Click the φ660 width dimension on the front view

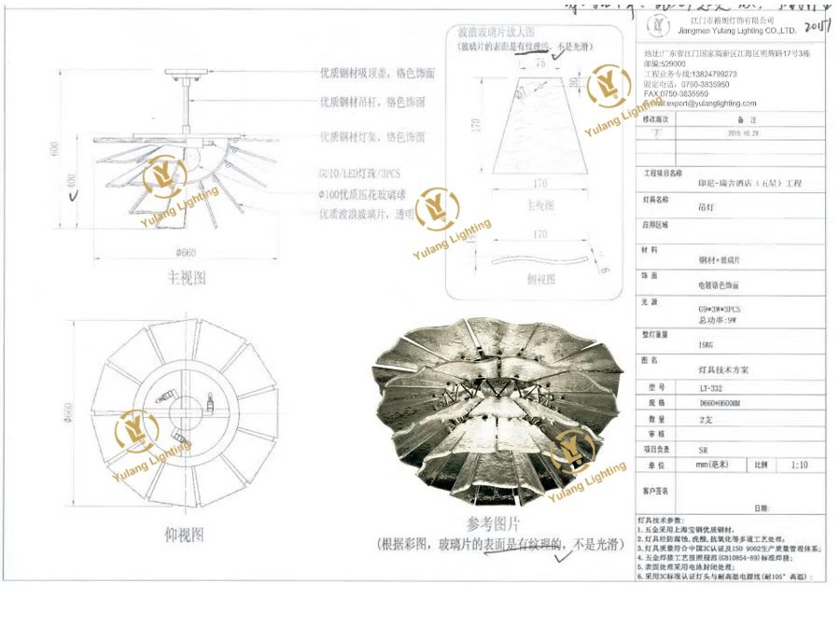pyautogui.click(x=186, y=253)
